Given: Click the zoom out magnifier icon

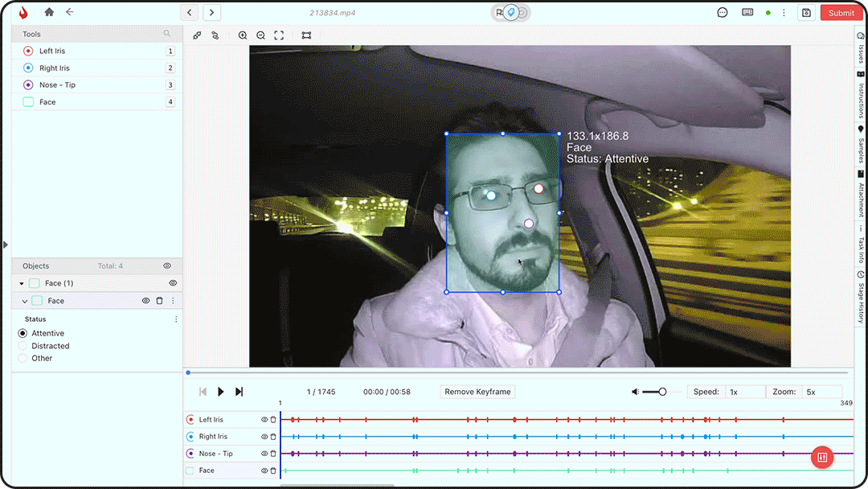Looking at the screenshot, I should [260, 35].
